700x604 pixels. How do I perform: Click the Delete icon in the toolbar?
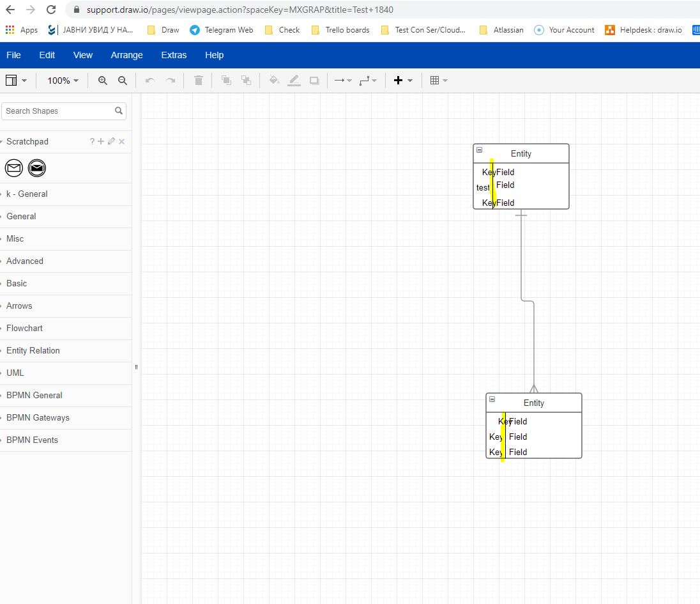click(x=198, y=80)
